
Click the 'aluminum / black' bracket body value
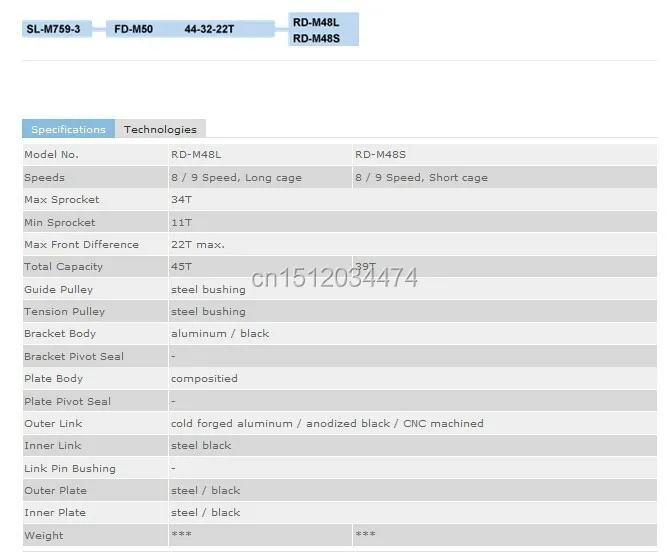(220, 333)
